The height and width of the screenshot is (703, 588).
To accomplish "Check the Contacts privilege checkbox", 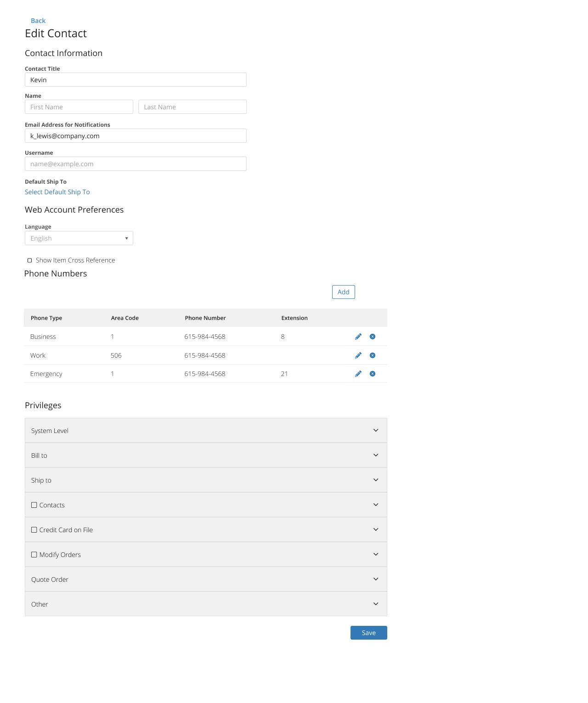I will [34, 505].
